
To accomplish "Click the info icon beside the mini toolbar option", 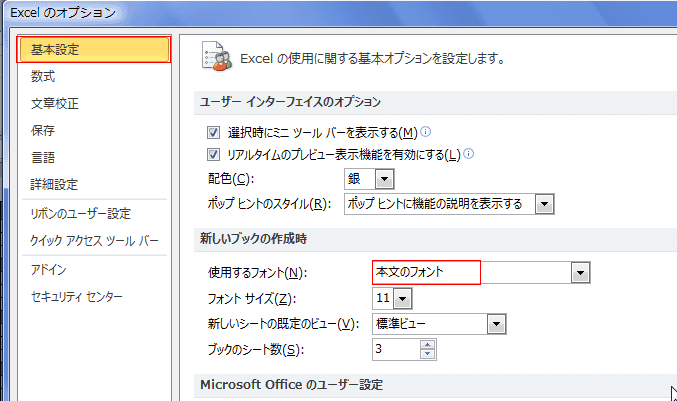I will coord(426,132).
